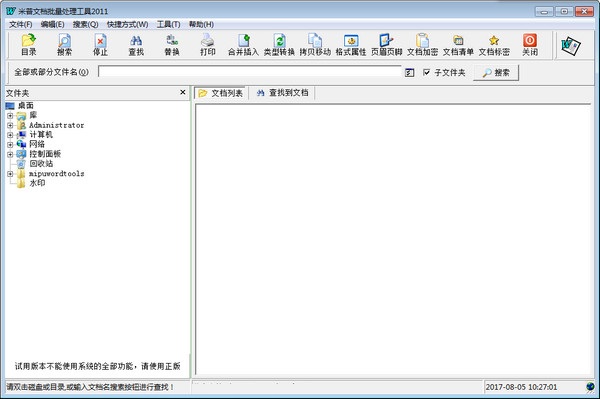Click the 打印 printer icon
The height and width of the screenshot is (399, 600).
(x=208, y=45)
